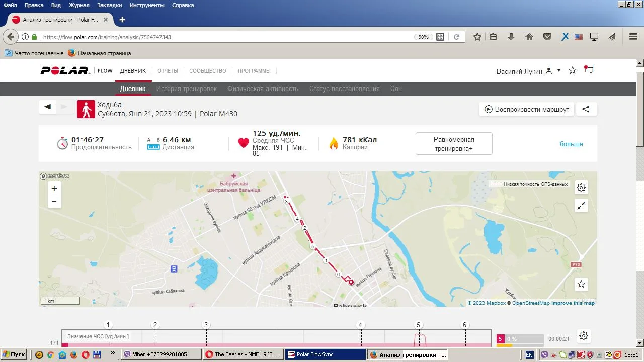Bookmark this page with the star
644x362 pixels.
477,37
